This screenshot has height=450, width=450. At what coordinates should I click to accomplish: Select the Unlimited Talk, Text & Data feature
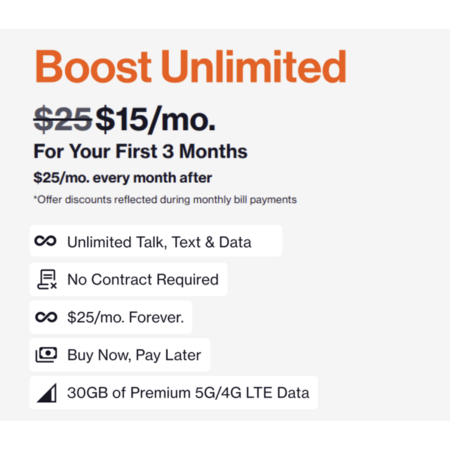(156, 241)
